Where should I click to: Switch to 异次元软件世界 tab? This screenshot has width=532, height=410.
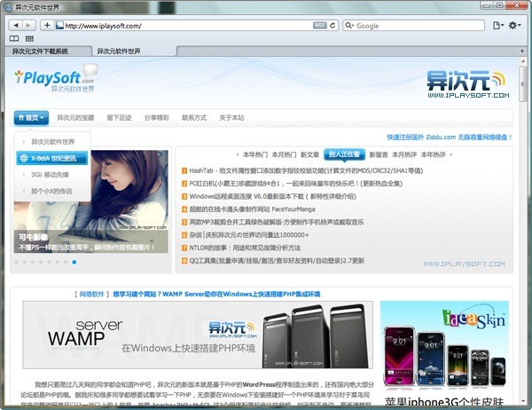(x=134, y=51)
